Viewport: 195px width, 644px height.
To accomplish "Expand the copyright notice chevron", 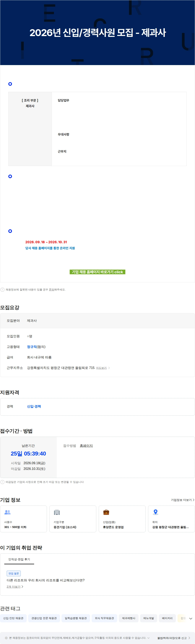I will [148, 638].
